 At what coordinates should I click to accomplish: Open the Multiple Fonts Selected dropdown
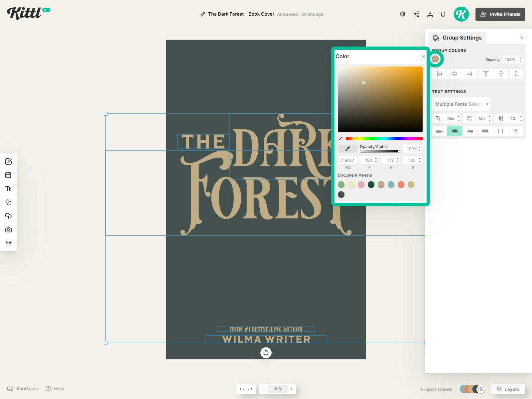coord(461,104)
